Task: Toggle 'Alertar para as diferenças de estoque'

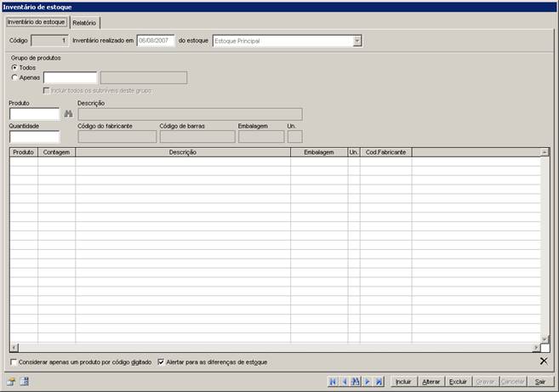Action: pyautogui.click(x=161, y=361)
